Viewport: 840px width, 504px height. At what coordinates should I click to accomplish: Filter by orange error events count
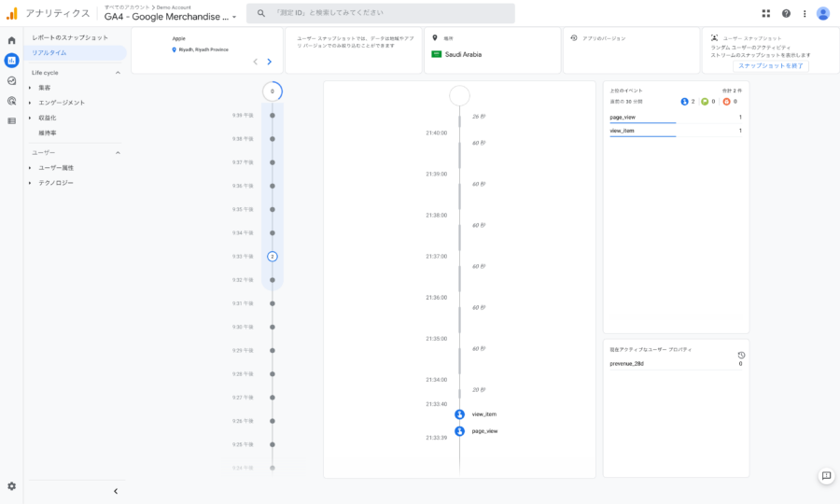click(x=730, y=101)
